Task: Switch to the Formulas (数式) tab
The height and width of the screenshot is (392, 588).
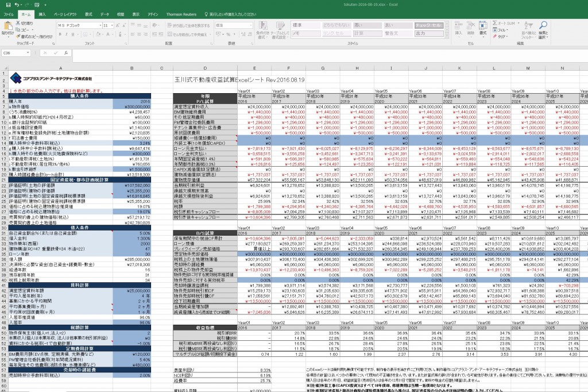Action: coord(88,14)
